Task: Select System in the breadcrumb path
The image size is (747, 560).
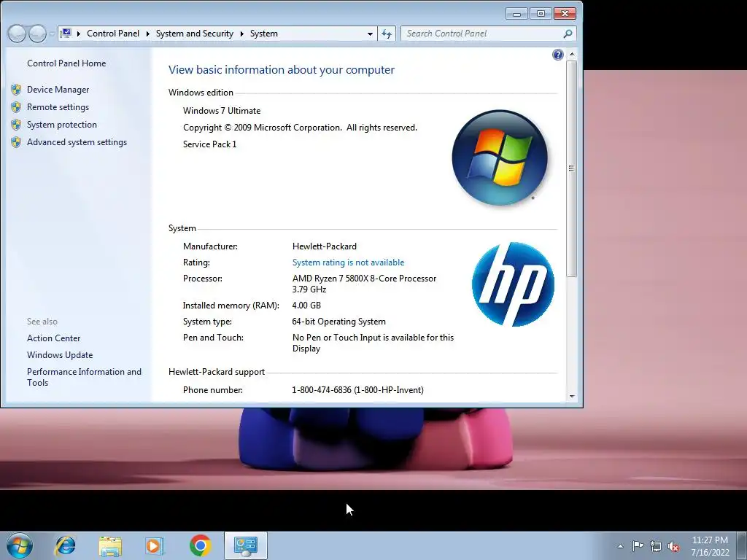Action: pos(264,34)
